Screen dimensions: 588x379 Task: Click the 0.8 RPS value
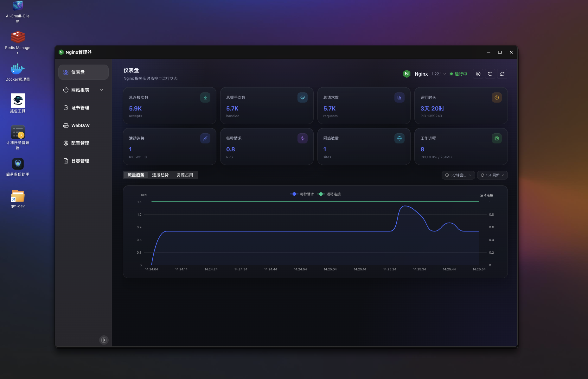point(231,149)
